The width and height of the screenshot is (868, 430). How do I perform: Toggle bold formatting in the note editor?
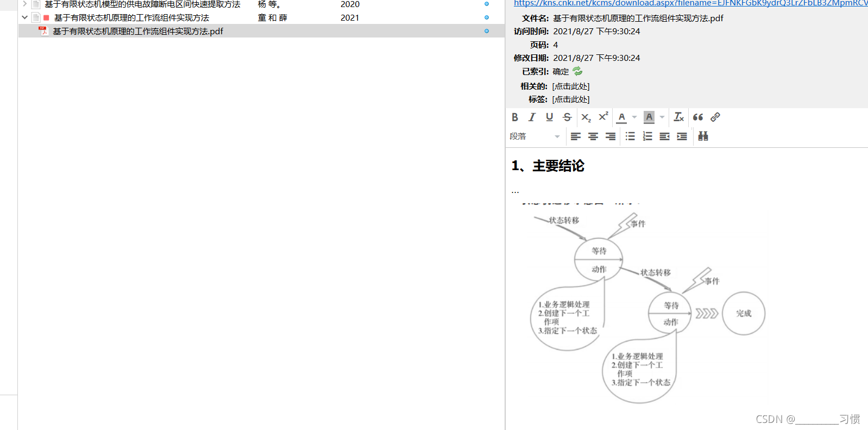[x=515, y=117]
